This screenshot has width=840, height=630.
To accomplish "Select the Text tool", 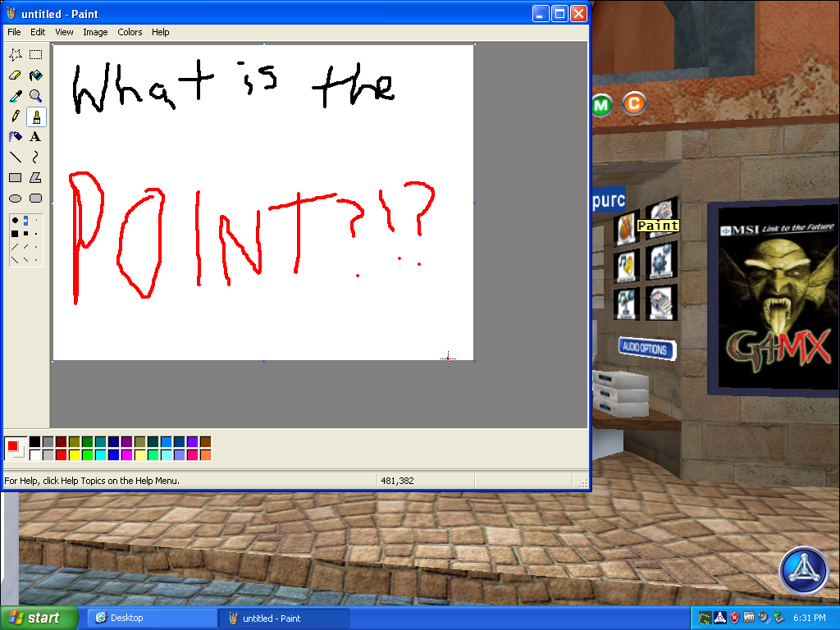I will [36, 137].
